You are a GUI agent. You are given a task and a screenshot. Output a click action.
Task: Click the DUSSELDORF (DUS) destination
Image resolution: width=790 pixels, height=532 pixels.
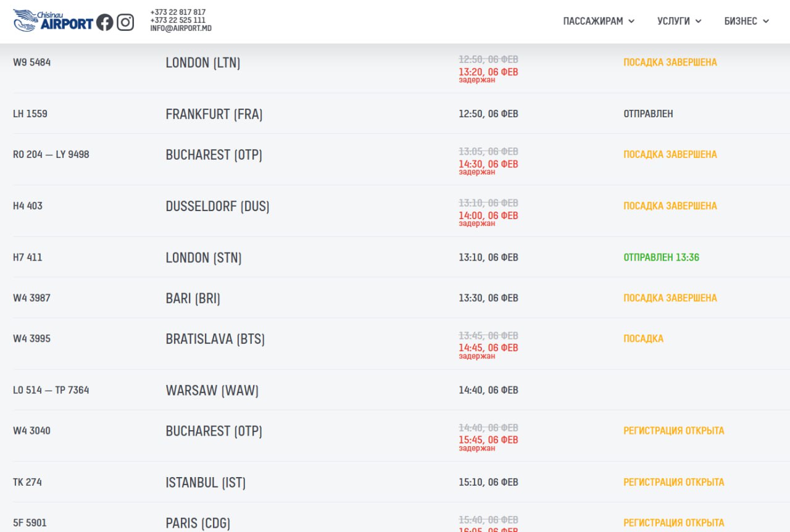click(x=217, y=206)
